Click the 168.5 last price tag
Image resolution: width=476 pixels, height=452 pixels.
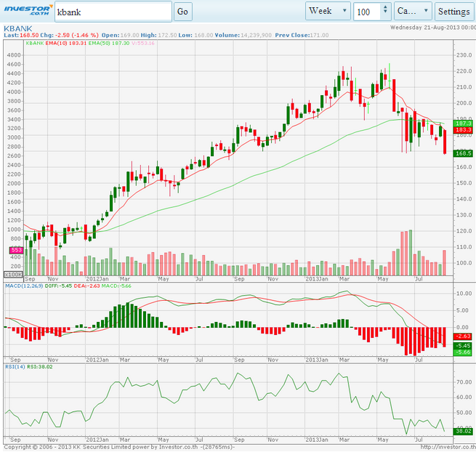(463, 153)
